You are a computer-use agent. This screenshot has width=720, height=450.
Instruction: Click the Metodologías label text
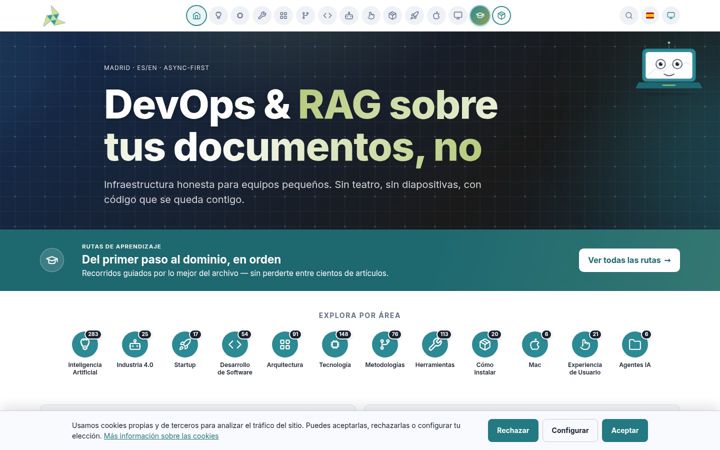pos(385,365)
